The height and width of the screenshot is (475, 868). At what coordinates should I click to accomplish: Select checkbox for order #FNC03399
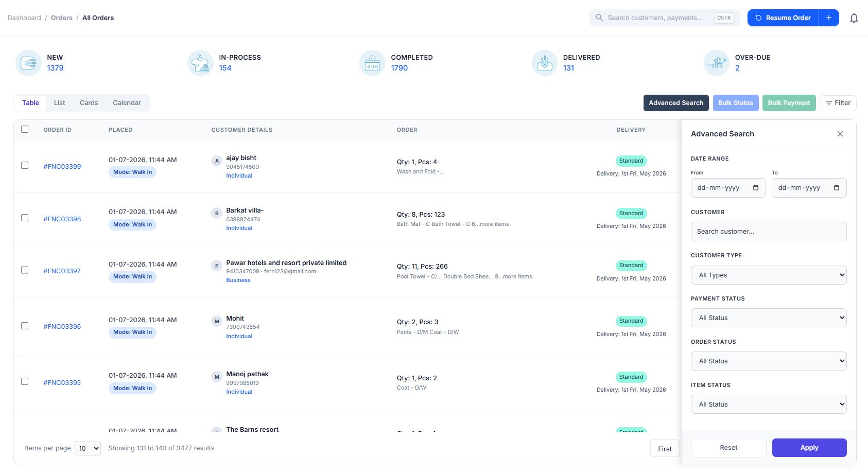(x=25, y=165)
